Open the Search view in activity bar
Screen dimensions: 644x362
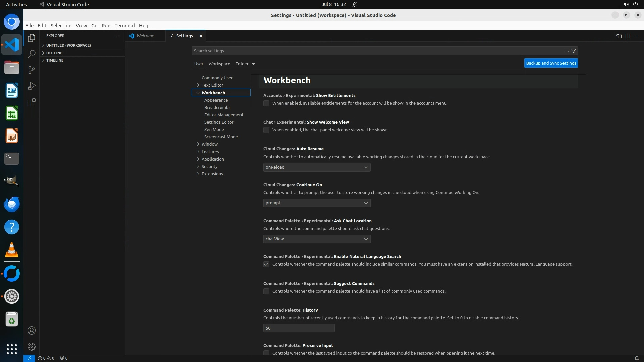(x=32, y=54)
